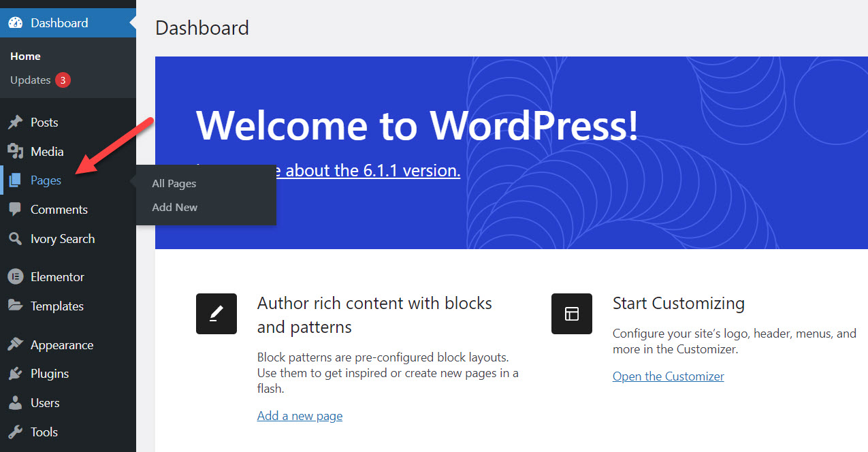Screen dimensions: 868x452
Task: Open the Templates menu
Action: pyautogui.click(x=68, y=306)
